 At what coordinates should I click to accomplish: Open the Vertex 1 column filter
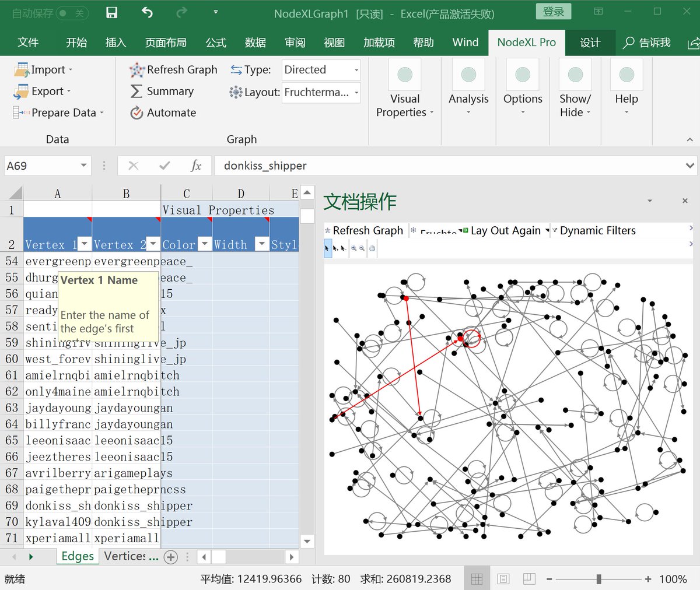(x=85, y=244)
